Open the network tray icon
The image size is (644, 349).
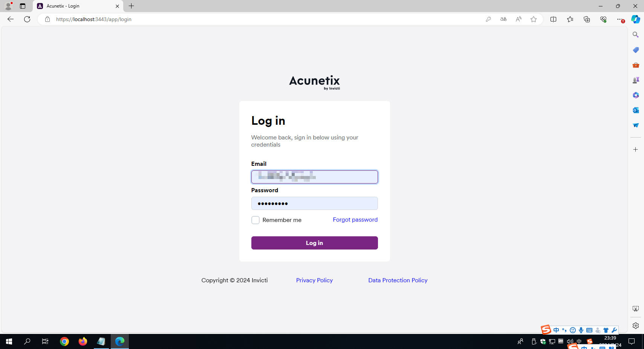pos(552,341)
